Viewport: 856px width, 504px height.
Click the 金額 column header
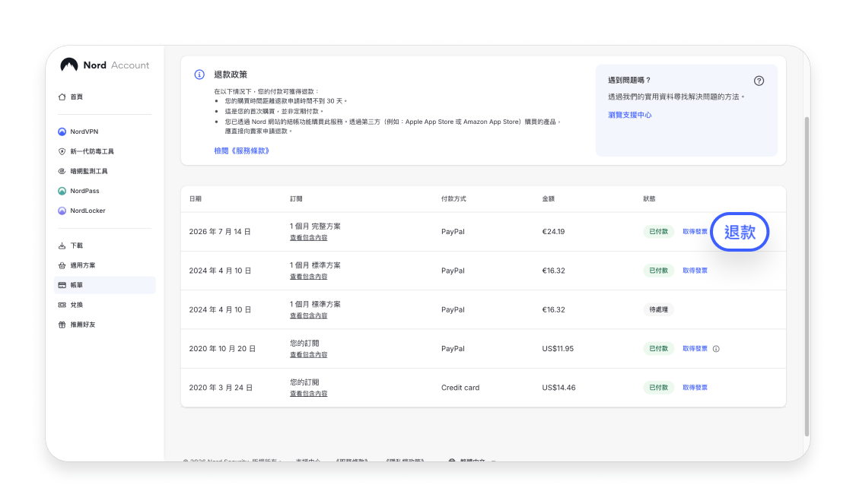tap(548, 198)
